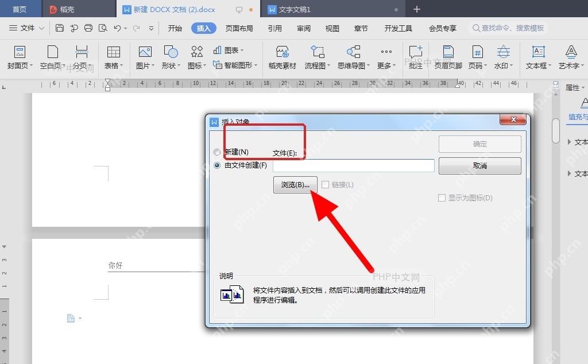Viewport: 588px width, 364px height.
Task: Open the 开始 ribbon tab
Action: pos(175,28)
